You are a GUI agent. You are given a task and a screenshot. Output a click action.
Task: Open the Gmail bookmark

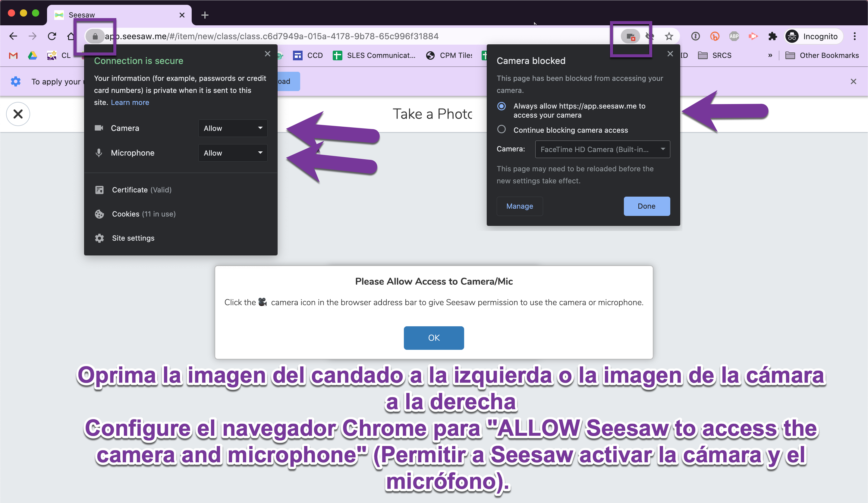pyautogui.click(x=13, y=55)
